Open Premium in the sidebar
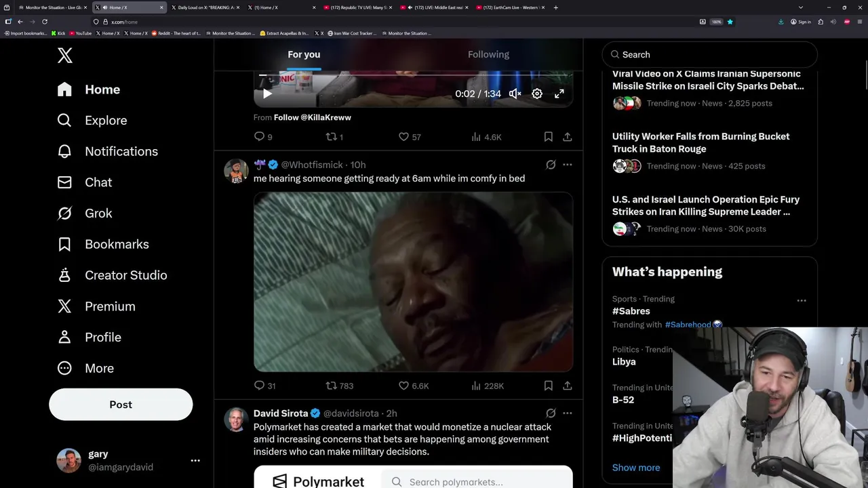 pos(96,306)
